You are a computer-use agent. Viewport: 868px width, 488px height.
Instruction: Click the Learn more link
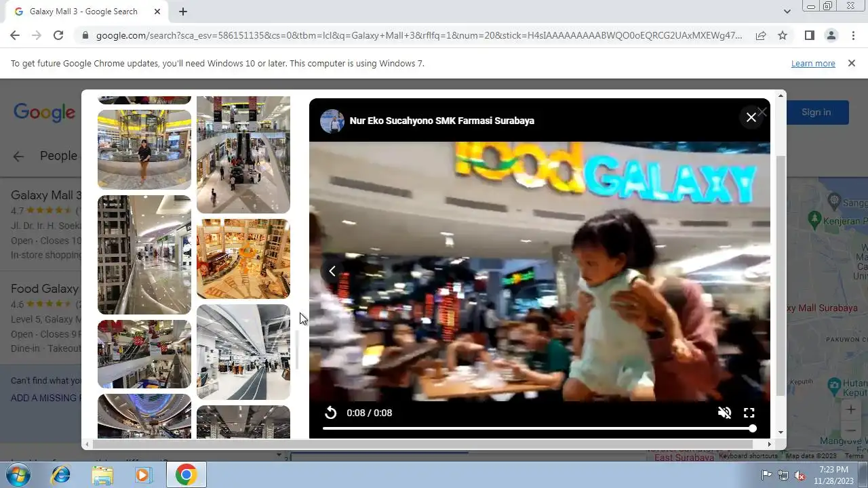pos(813,63)
